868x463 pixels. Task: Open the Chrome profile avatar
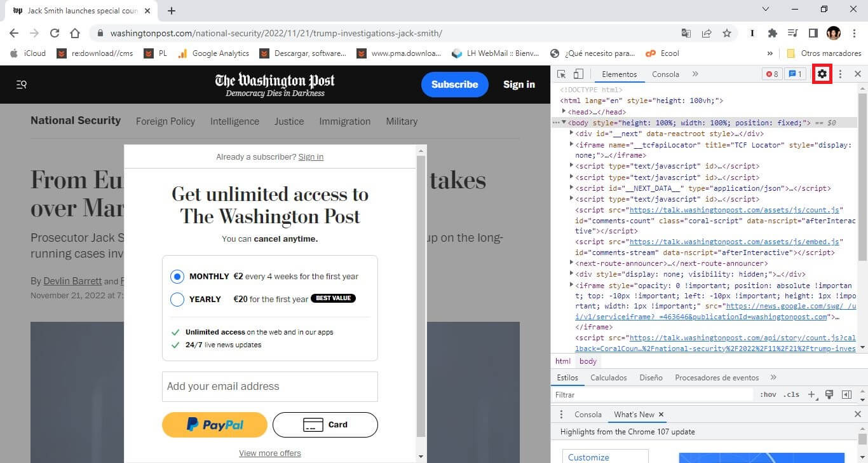(833, 33)
